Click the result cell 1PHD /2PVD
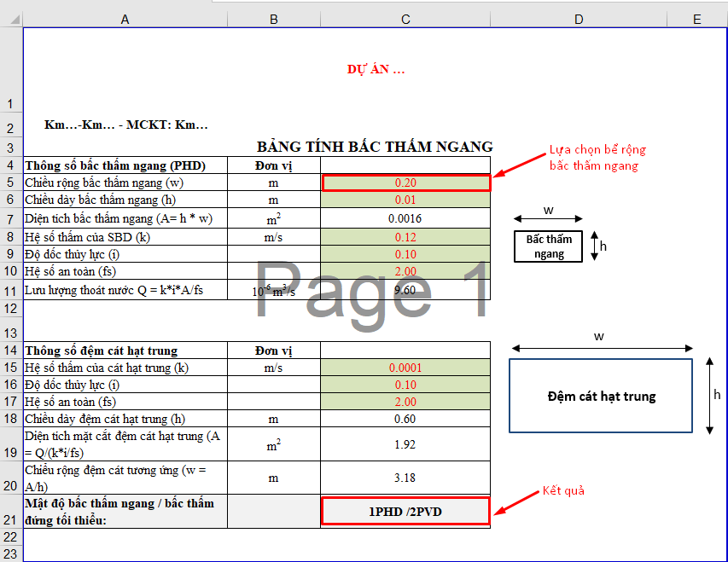This screenshot has height=562, width=728. tap(405, 511)
